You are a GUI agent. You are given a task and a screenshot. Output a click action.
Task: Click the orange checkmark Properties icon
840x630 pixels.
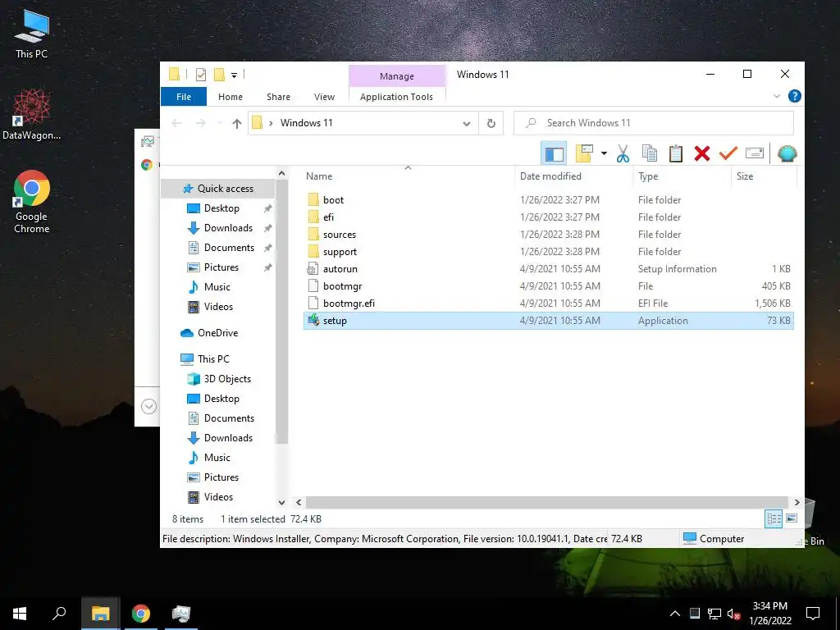click(x=728, y=153)
